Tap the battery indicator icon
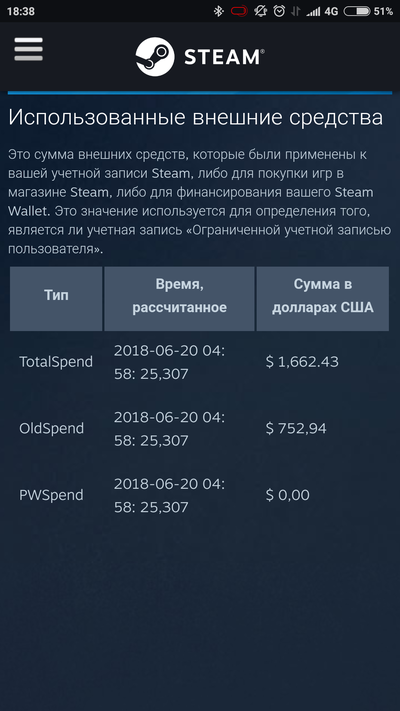This screenshot has width=400, height=711. 356,11
